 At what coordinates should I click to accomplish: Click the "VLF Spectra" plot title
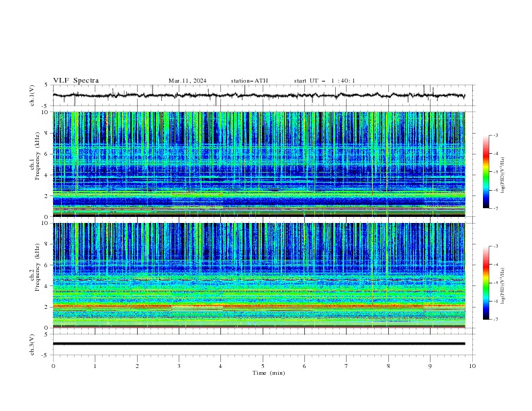76,81
